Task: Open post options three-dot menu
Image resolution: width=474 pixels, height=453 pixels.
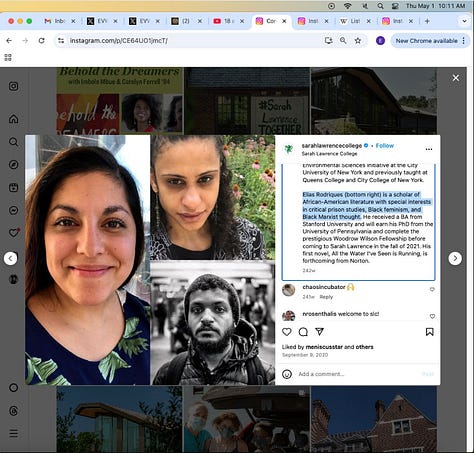Action: [429, 149]
